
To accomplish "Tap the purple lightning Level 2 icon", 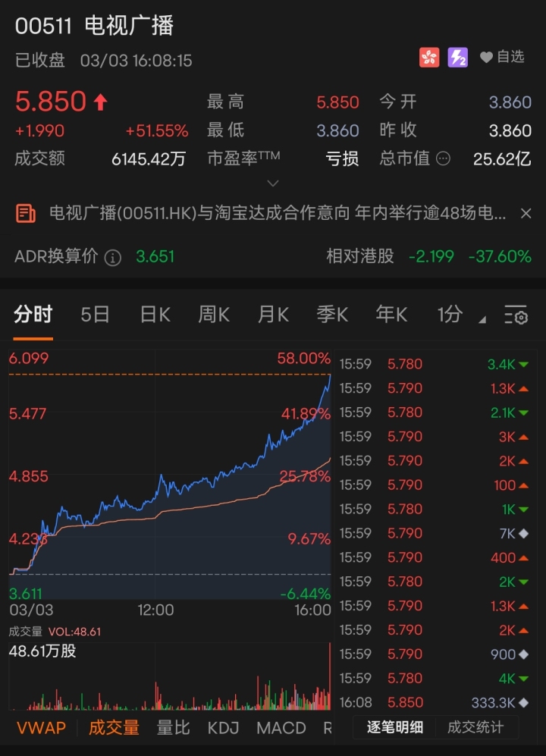I will point(457,58).
